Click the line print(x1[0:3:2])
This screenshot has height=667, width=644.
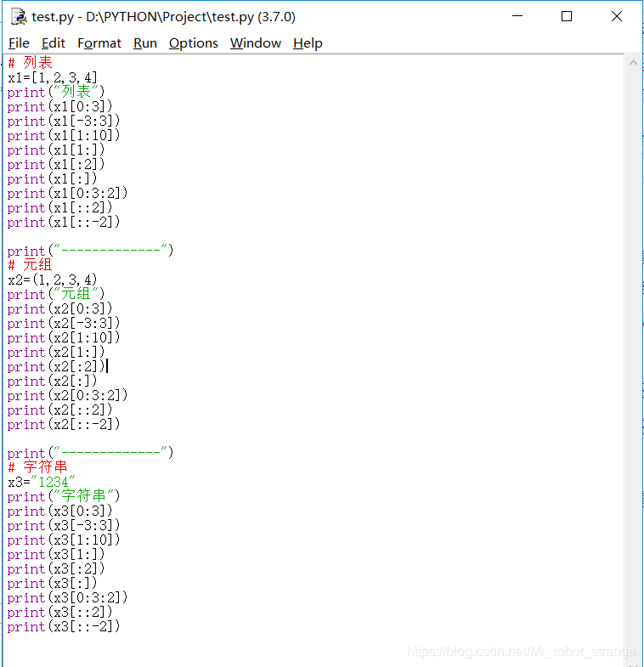coord(67,193)
